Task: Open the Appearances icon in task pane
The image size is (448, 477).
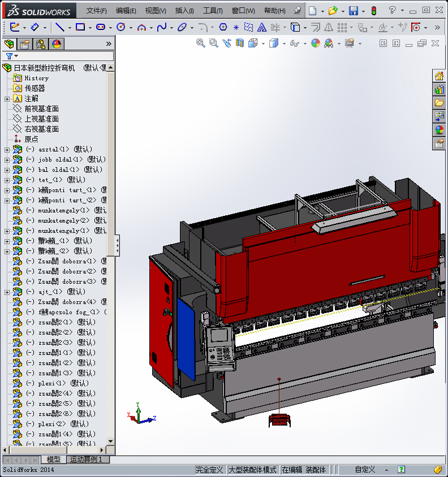Action: tap(439, 130)
